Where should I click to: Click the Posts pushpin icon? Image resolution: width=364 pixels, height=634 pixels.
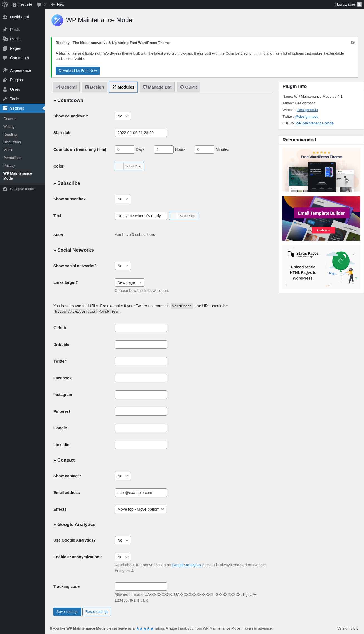click(x=5, y=30)
